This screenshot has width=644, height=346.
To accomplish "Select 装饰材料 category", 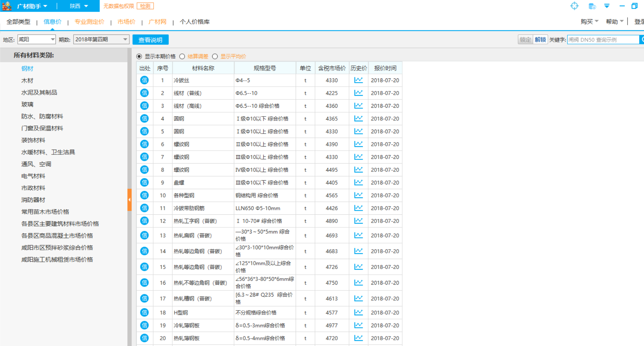I will 33,140.
